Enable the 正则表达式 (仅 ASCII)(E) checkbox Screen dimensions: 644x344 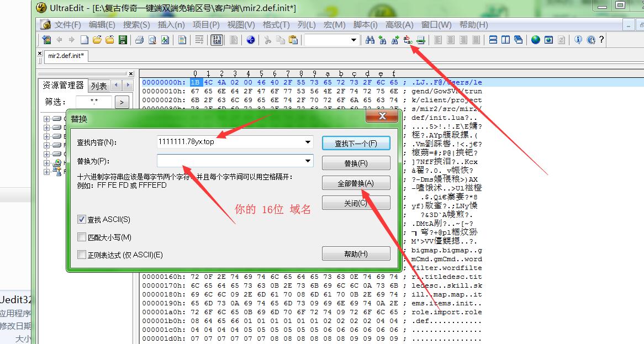[x=81, y=255]
